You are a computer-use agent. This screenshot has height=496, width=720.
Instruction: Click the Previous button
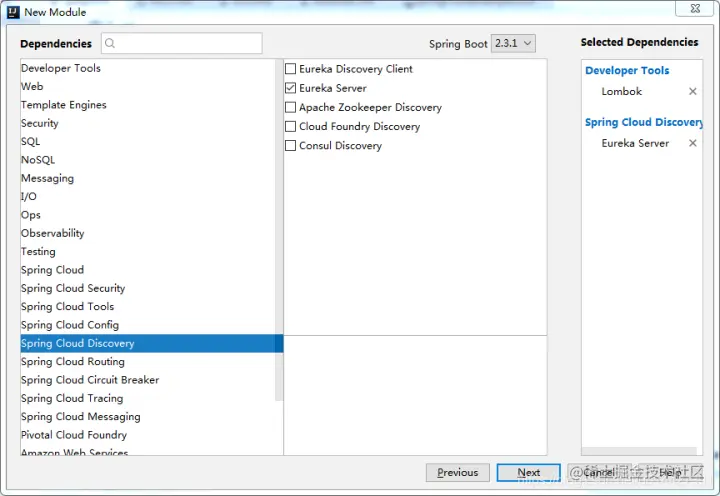coord(457,473)
